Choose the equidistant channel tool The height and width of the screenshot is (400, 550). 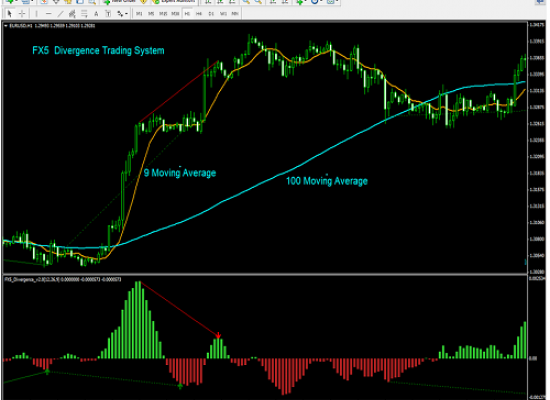point(72,14)
